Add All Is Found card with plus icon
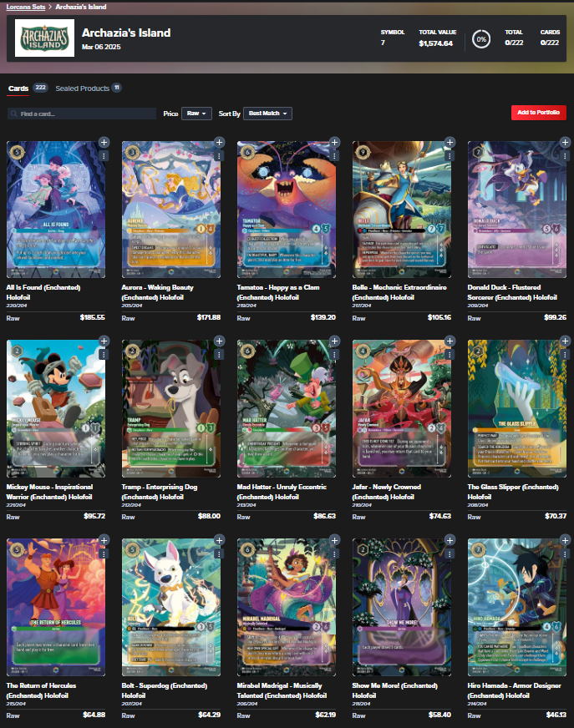Viewport: 574px width, 728px height. [104, 142]
